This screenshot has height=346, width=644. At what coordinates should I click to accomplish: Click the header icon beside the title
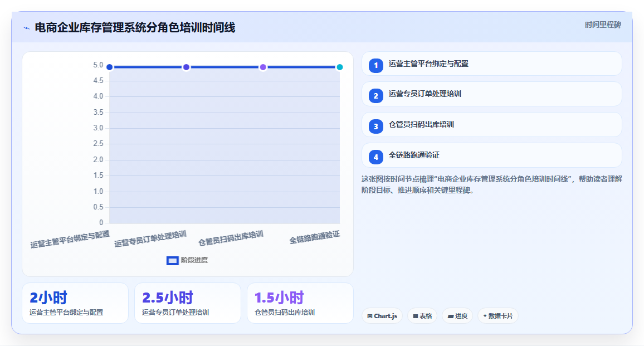click(27, 28)
